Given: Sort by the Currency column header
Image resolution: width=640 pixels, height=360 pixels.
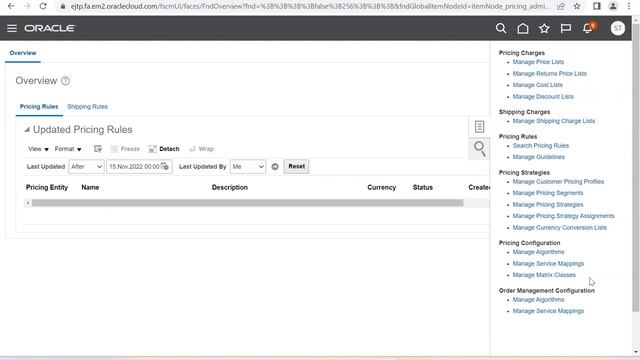Looking at the screenshot, I should tap(382, 187).
